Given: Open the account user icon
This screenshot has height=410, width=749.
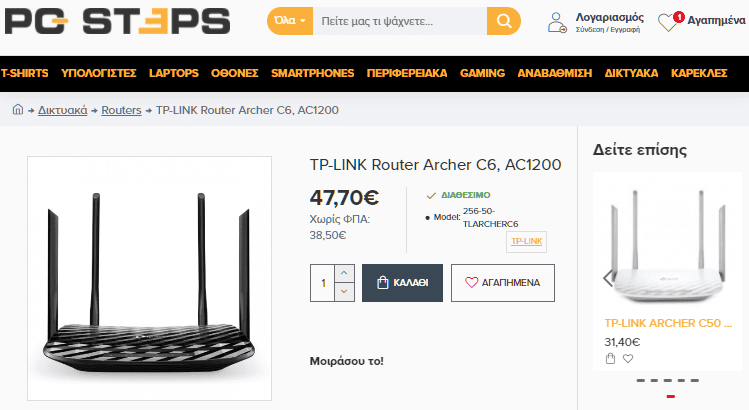Looking at the screenshot, I should [556, 22].
